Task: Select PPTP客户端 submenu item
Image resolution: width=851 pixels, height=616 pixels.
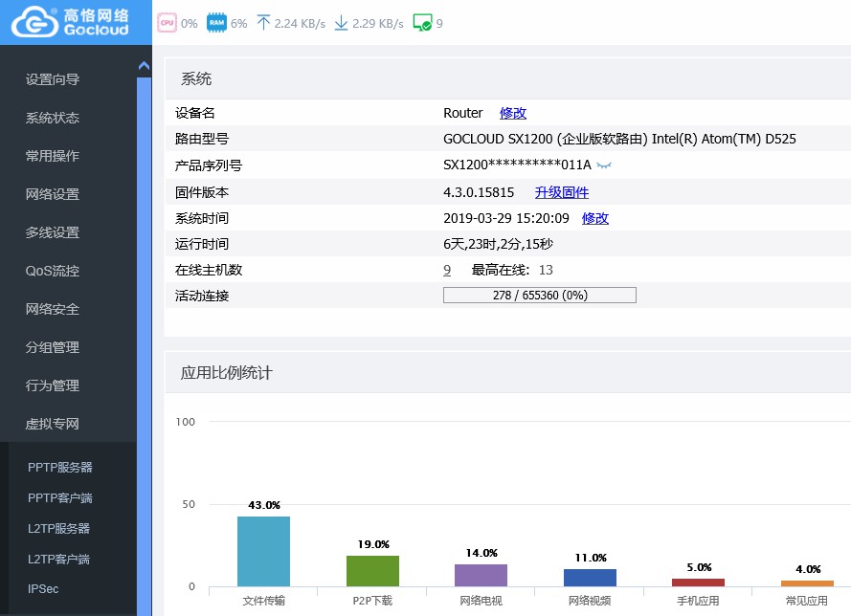Action: (60, 497)
